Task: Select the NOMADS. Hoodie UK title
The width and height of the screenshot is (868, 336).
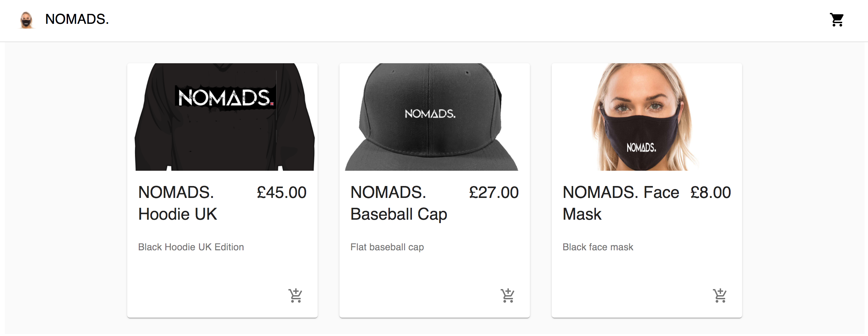Action: coord(178,203)
